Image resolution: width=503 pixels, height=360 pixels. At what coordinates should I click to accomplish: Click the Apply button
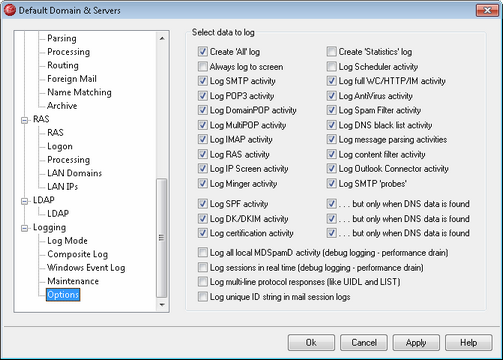(416, 343)
